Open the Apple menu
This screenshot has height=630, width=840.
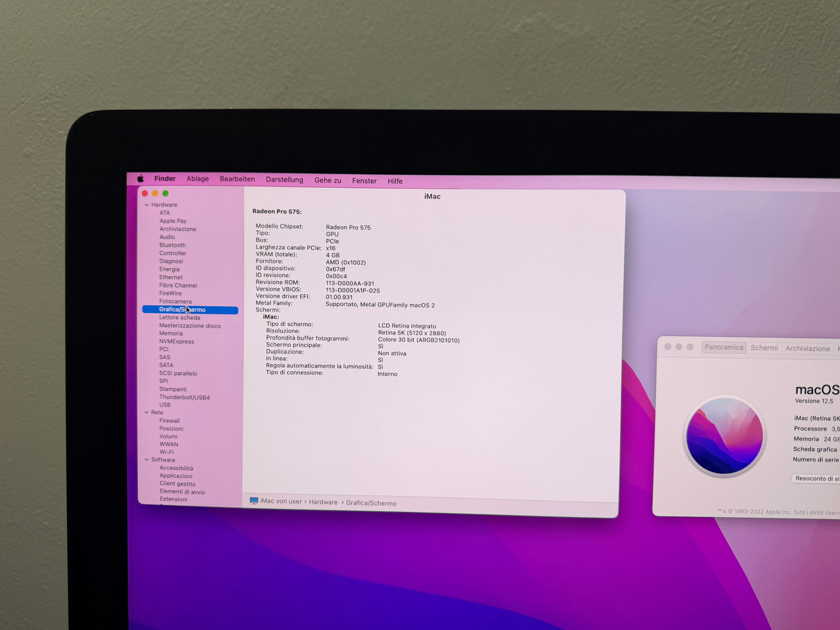[x=140, y=178]
